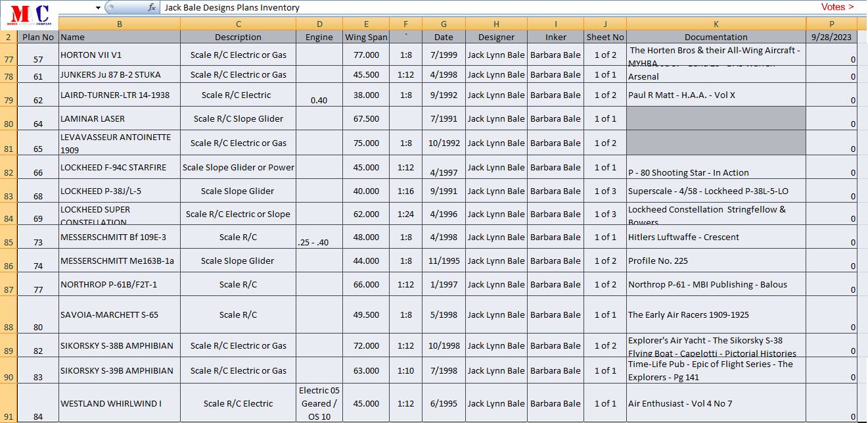Click the grey documentation cell in LAMINAR LASER row
This screenshot has height=423, width=868.
tap(716, 118)
